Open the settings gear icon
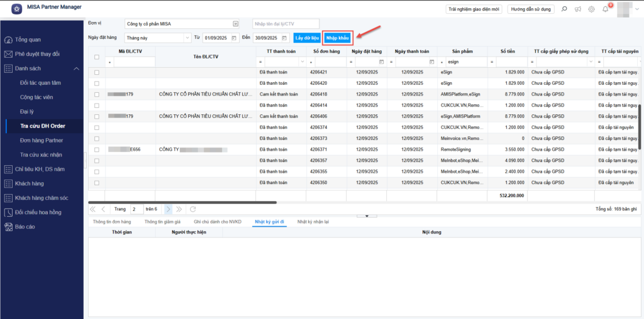The width and height of the screenshot is (644, 319). 591,9
